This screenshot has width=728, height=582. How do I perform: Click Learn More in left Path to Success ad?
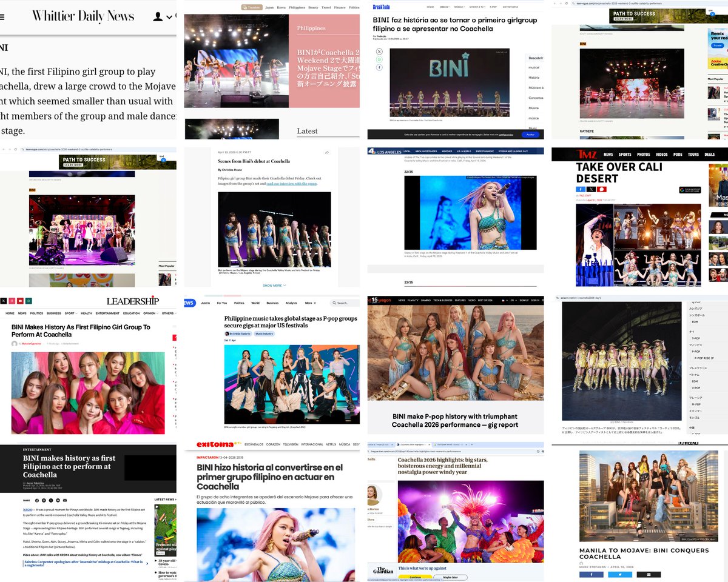click(x=73, y=165)
